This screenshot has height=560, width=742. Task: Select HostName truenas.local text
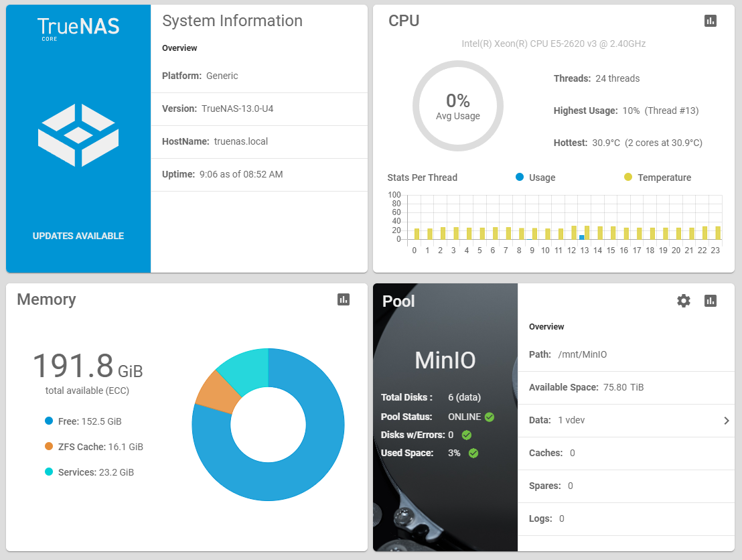215,141
